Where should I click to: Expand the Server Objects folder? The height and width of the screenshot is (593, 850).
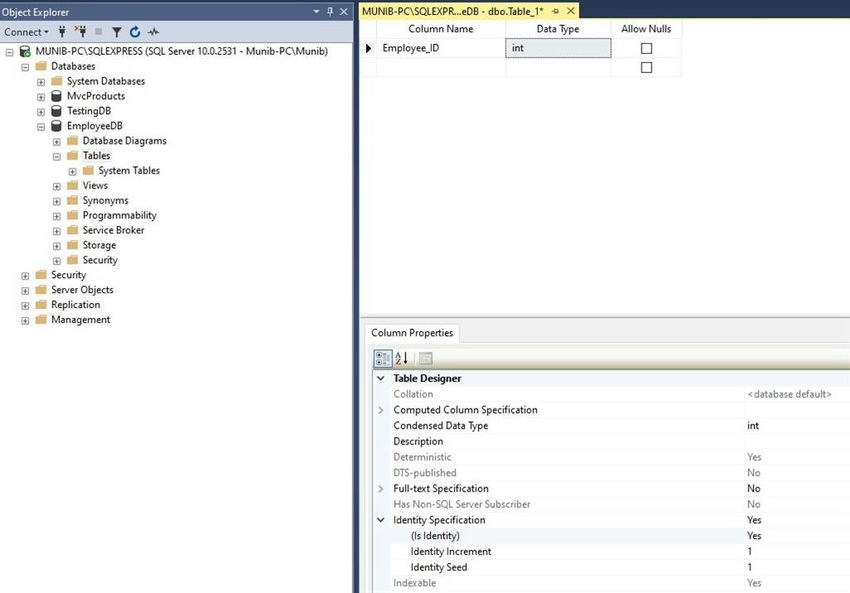point(25,291)
